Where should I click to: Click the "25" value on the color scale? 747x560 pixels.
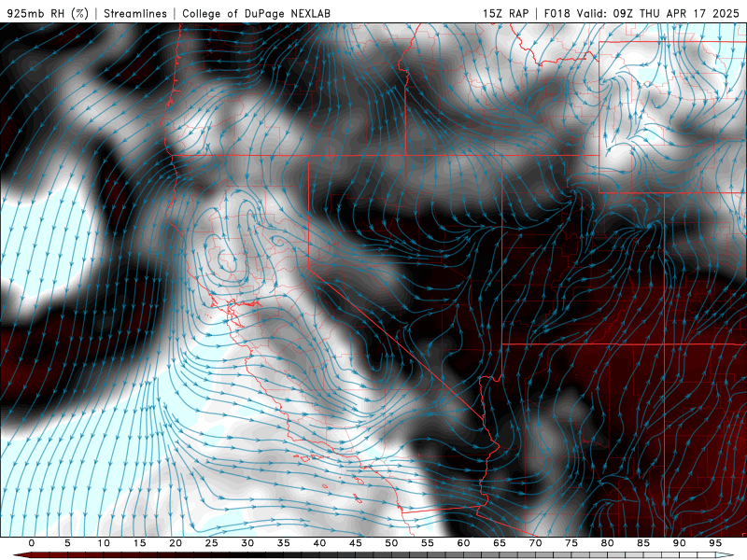click(x=212, y=543)
